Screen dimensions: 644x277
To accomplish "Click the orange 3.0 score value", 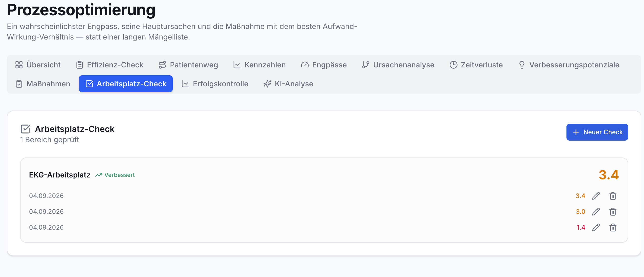I will 580,212.
